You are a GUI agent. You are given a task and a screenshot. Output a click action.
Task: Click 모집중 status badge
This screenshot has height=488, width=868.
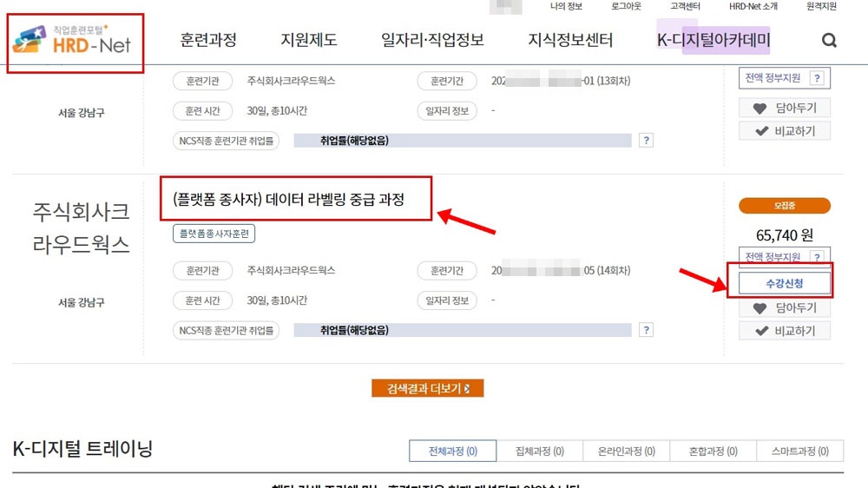pos(785,206)
